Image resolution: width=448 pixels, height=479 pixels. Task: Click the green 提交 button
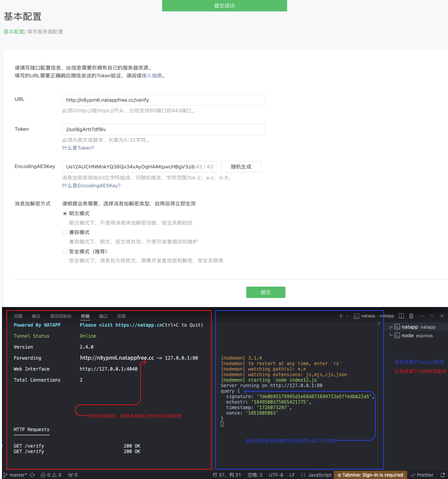coord(266,293)
